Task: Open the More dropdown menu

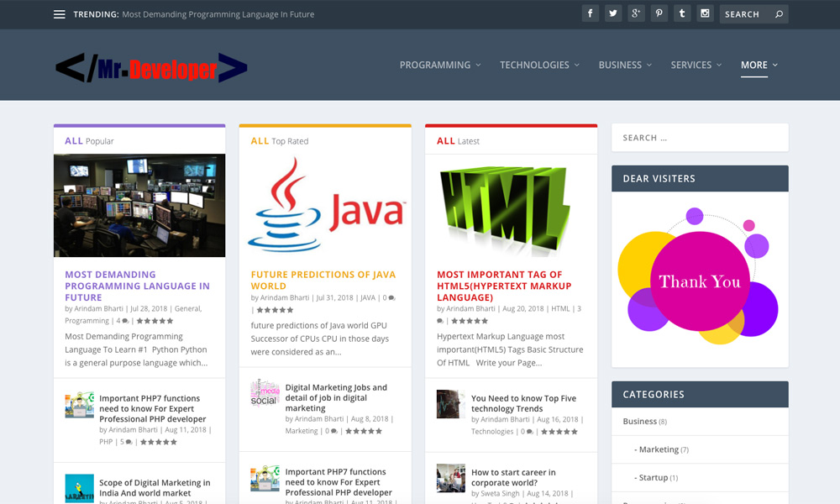Action: tap(759, 65)
